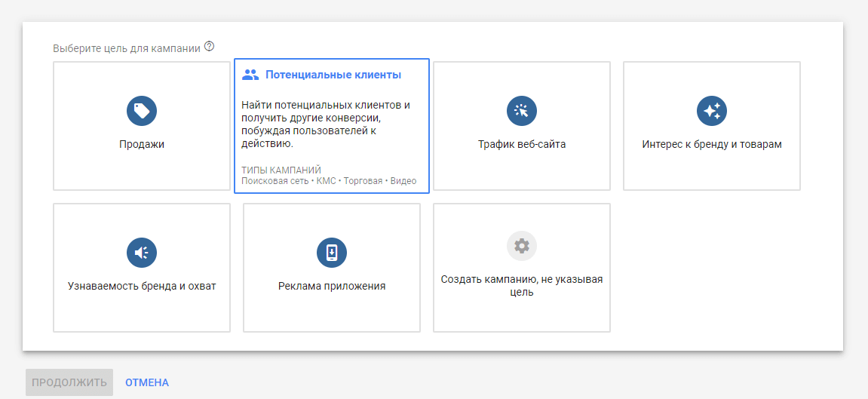Open help icon next to Выберите цель
The image size is (868, 399).
pos(209,47)
